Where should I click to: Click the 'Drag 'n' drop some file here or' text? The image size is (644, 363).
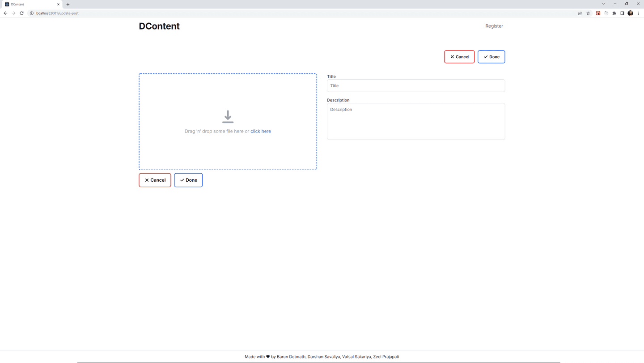[x=217, y=131]
